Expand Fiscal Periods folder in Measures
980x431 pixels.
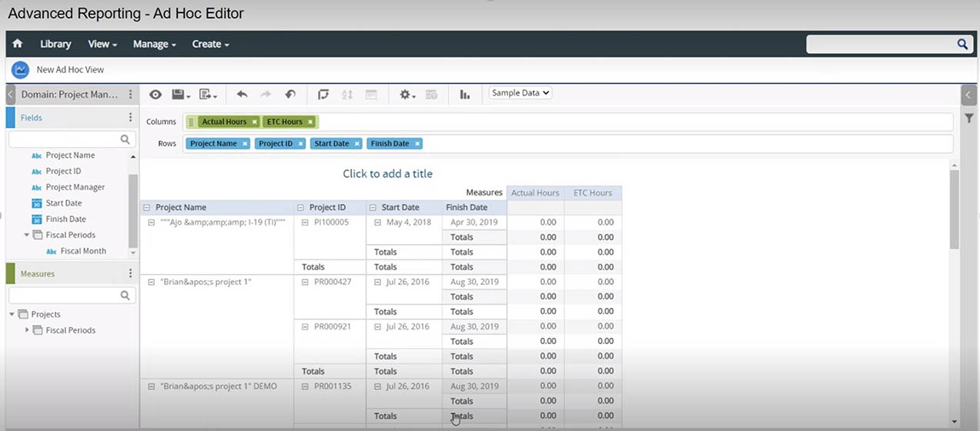click(27, 330)
